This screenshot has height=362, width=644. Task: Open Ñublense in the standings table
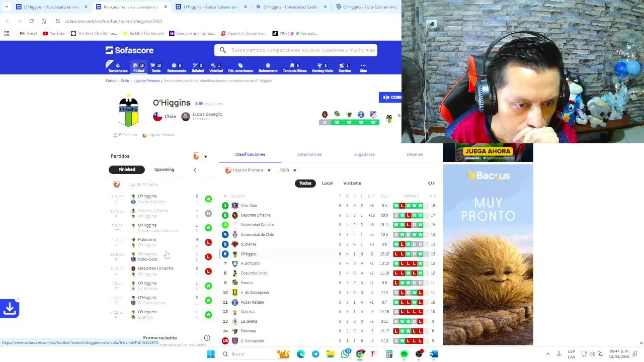point(330,244)
